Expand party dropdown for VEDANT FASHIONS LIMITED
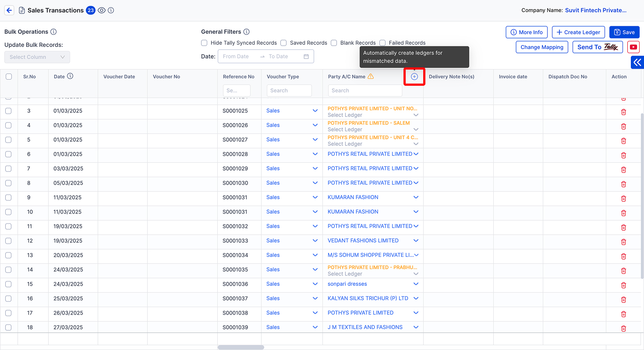644x350 pixels. (x=416, y=241)
